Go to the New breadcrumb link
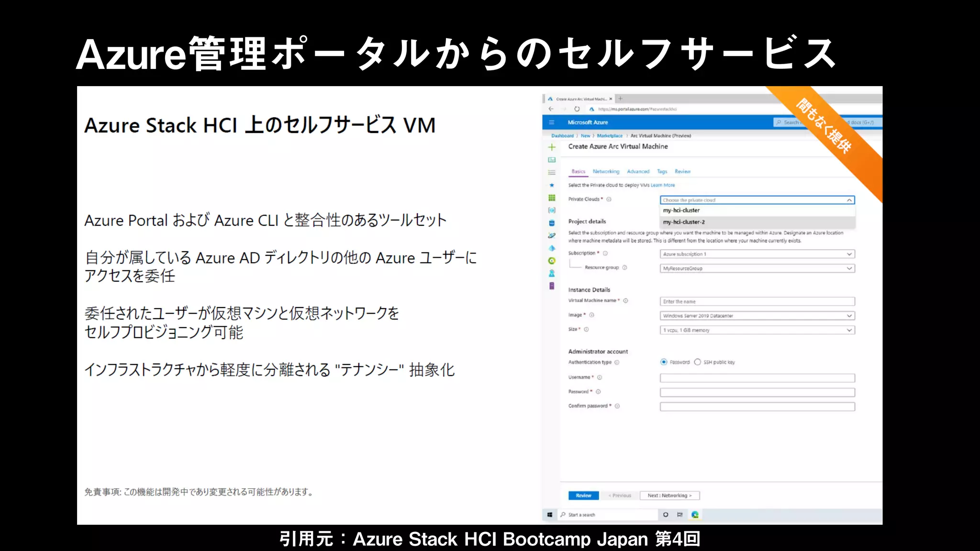 [x=586, y=136]
